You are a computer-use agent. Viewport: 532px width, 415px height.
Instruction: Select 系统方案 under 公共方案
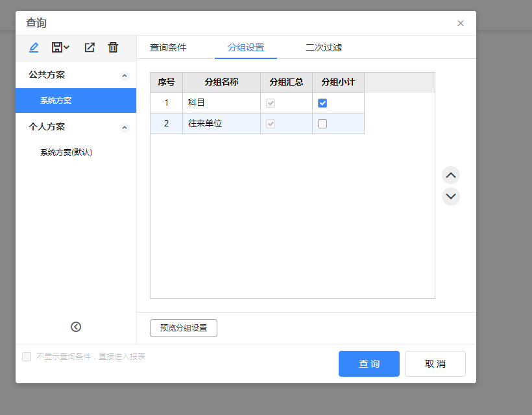coord(76,101)
